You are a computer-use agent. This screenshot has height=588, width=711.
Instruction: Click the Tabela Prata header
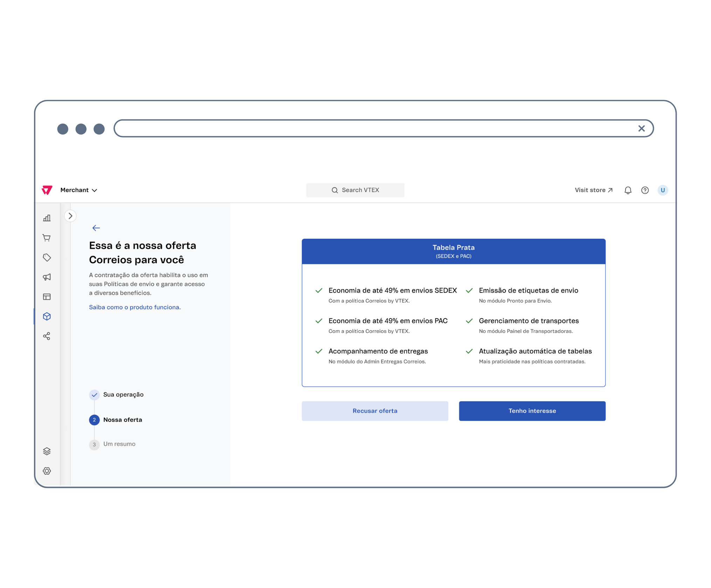(454, 251)
